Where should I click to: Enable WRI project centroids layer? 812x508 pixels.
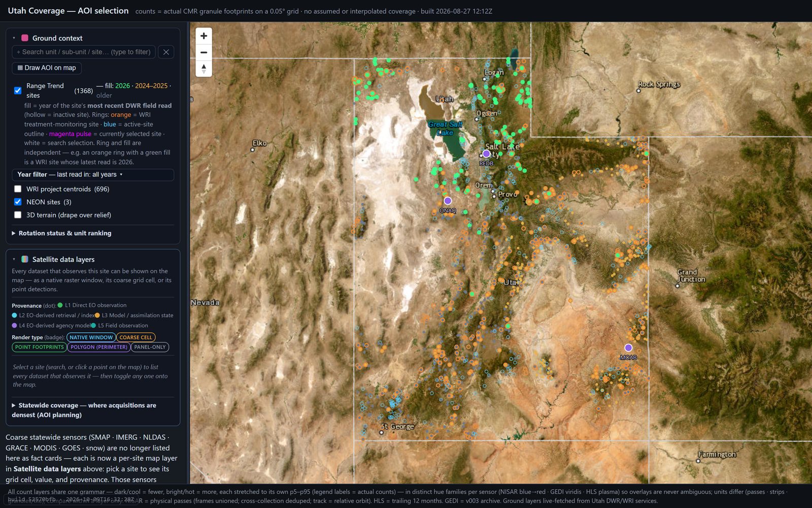click(18, 189)
